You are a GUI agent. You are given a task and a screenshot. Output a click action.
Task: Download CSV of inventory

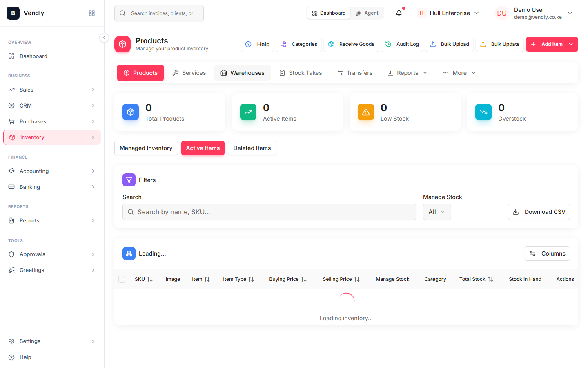[x=539, y=212]
